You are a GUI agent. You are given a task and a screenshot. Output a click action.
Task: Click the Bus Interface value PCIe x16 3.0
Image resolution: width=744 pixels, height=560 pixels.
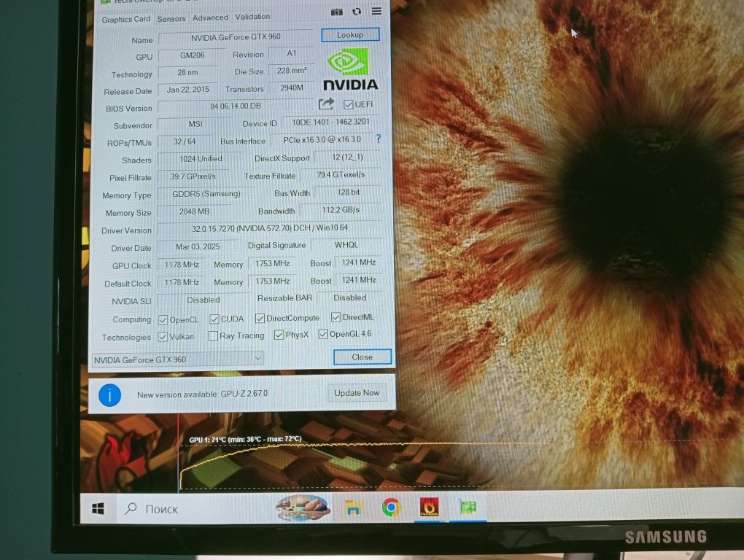click(x=322, y=140)
